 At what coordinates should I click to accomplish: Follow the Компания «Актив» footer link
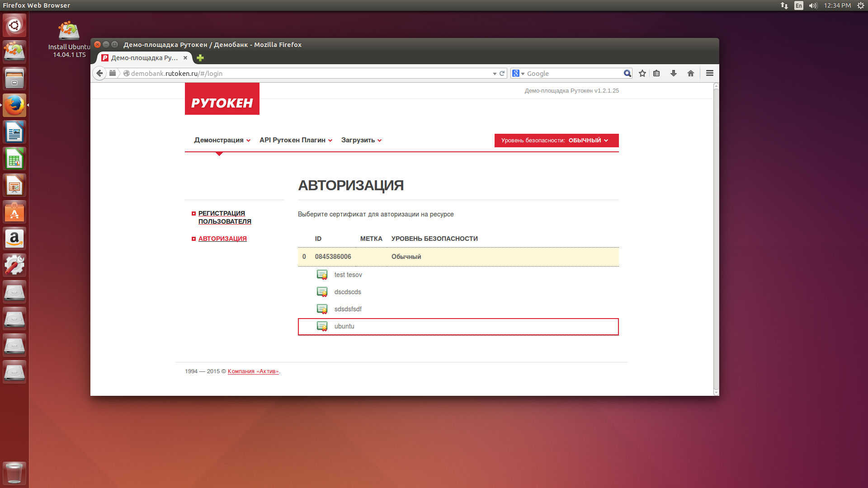click(253, 371)
